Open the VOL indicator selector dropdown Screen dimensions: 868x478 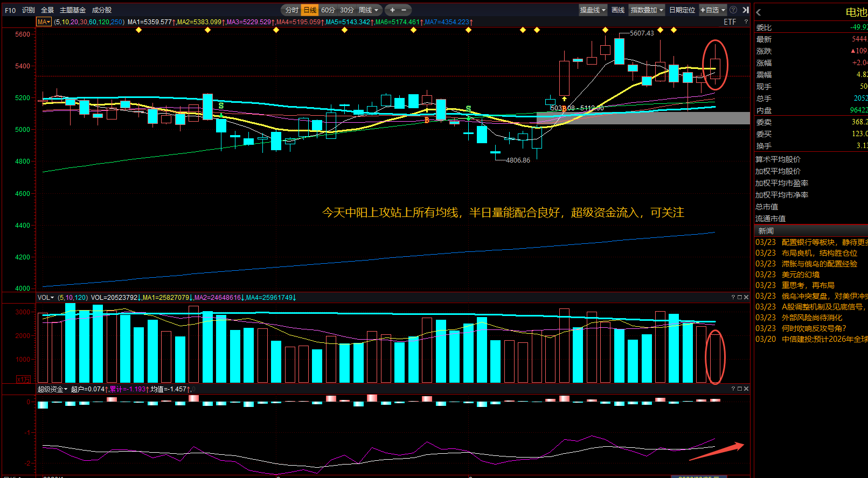[x=45, y=298]
